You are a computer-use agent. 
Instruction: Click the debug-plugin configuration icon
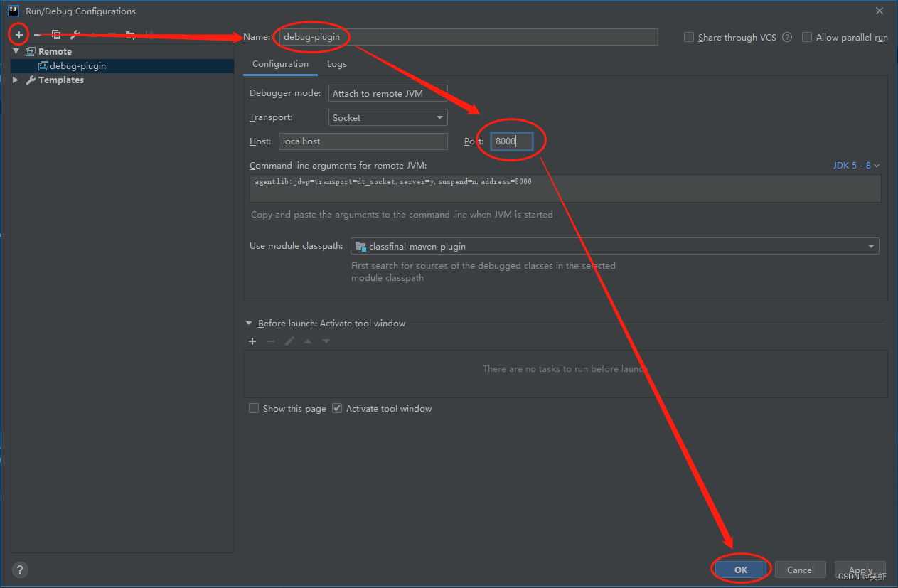click(43, 65)
